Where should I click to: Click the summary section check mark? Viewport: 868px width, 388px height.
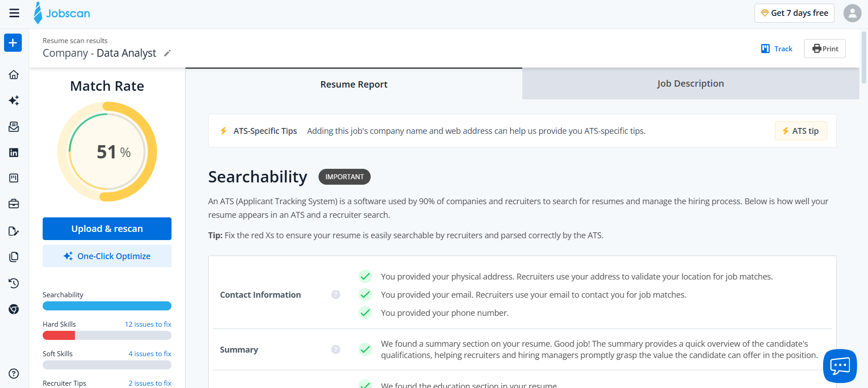(365, 349)
